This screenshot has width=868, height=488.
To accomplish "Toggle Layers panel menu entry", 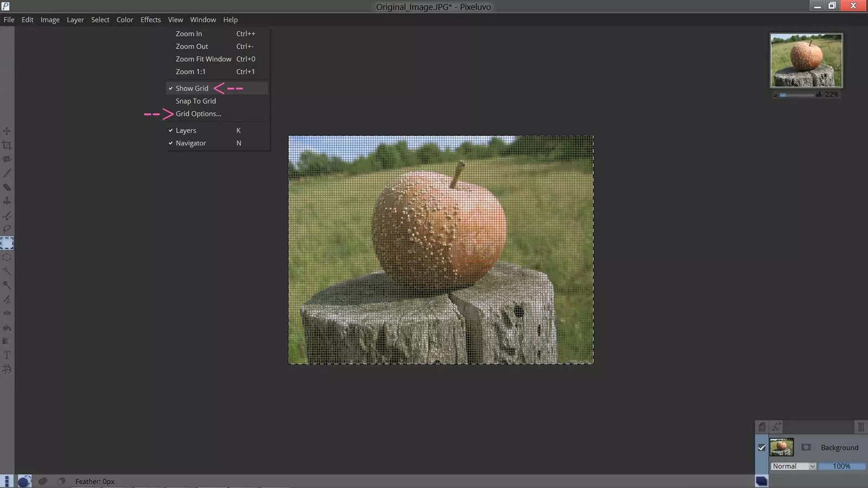I will (186, 131).
